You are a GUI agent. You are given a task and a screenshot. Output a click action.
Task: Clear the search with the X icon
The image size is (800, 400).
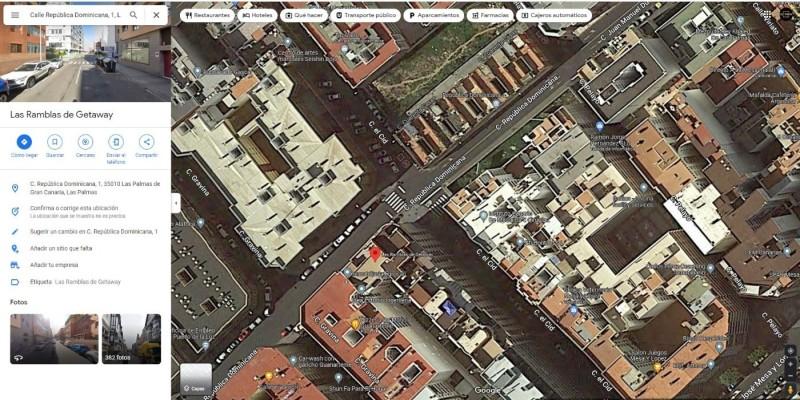156,15
